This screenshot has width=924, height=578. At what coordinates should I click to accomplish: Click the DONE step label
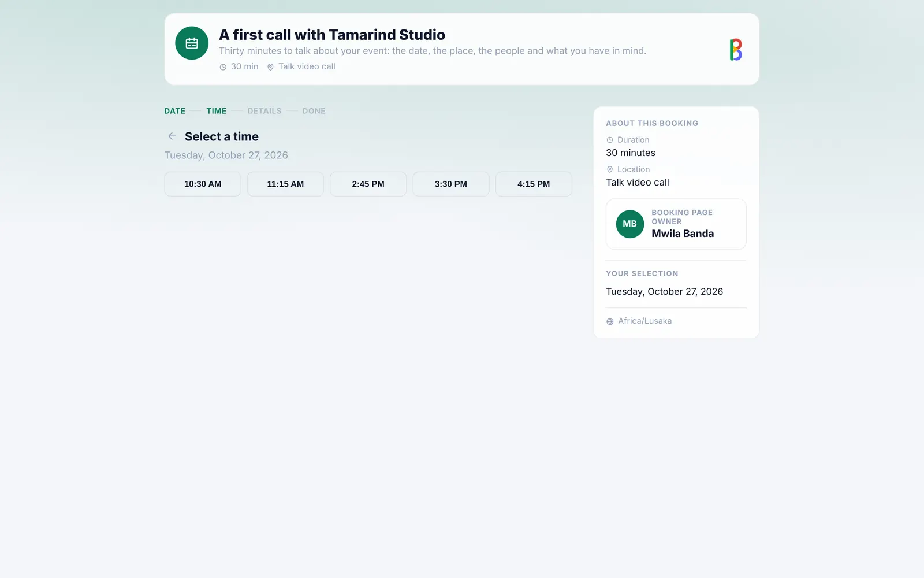coord(314,111)
